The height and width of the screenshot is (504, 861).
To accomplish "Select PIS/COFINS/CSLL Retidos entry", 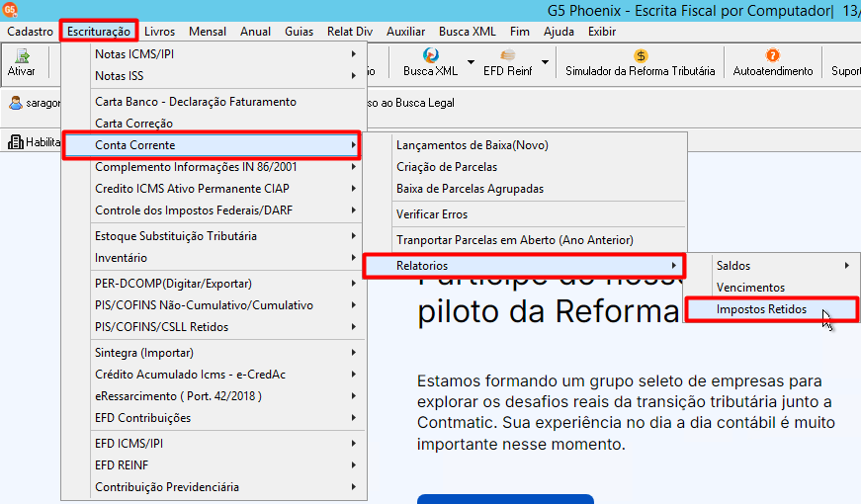I will (214, 327).
